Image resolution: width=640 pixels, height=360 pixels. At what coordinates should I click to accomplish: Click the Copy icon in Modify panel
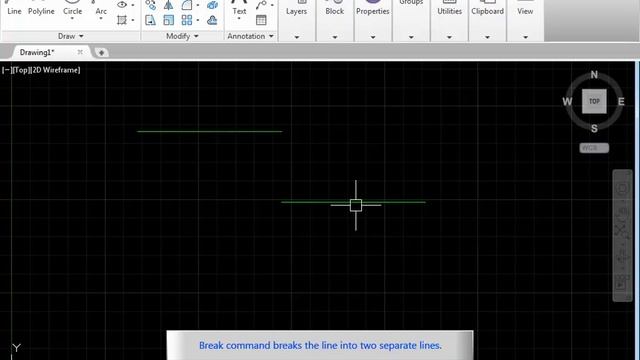[x=150, y=5]
